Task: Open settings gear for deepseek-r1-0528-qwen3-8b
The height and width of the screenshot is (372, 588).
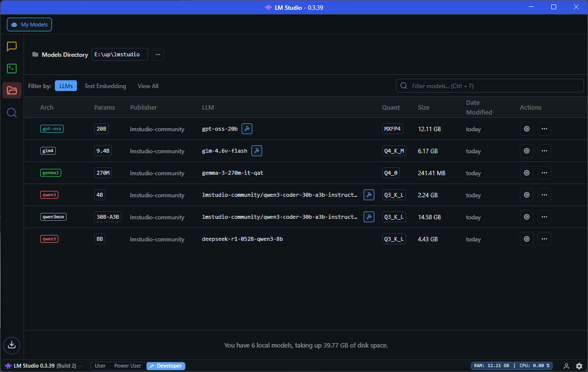Action: (x=526, y=239)
